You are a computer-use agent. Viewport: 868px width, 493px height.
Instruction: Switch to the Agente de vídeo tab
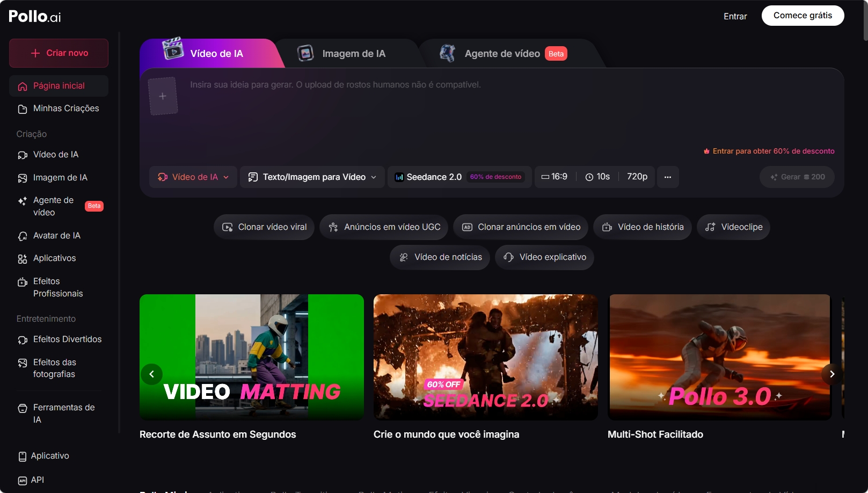(x=502, y=54)
